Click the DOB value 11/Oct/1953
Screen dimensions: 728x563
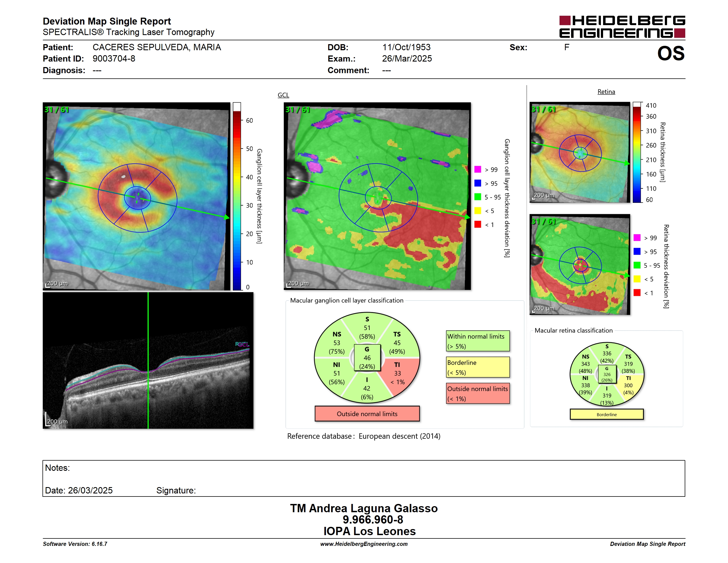(x=406, y=47)
